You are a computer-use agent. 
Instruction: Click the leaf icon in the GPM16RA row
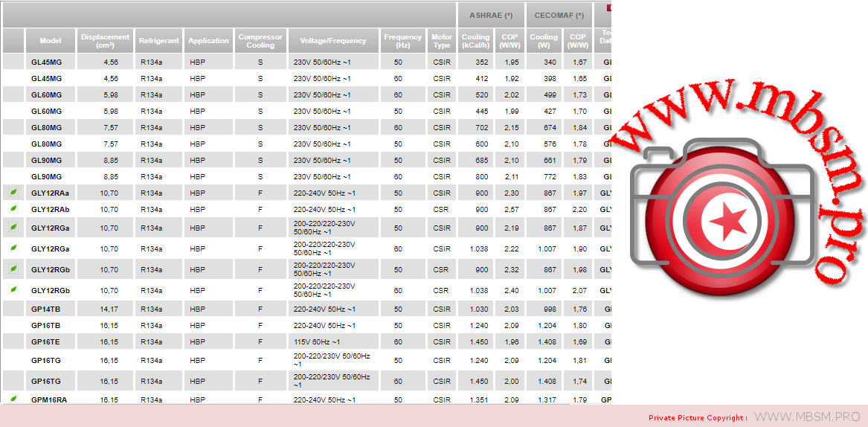[13, 399]
